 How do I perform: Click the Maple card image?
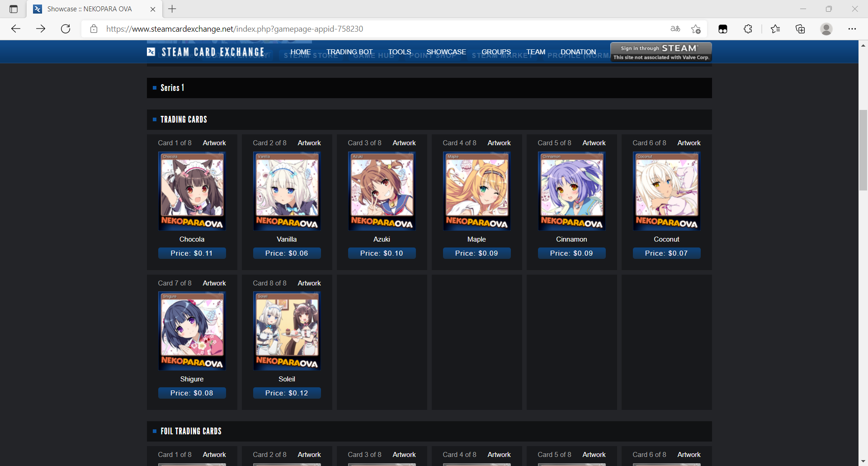(477, 191)
